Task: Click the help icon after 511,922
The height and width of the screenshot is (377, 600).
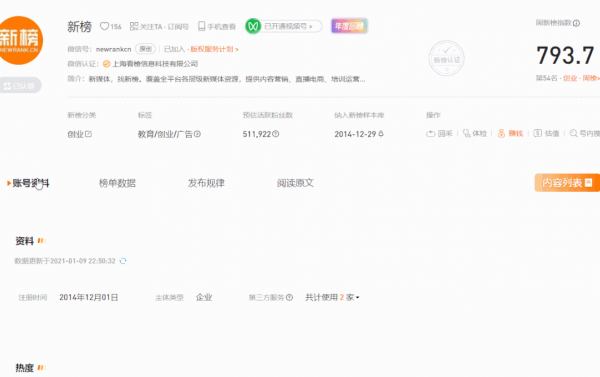Action: [x=276, y=134]
